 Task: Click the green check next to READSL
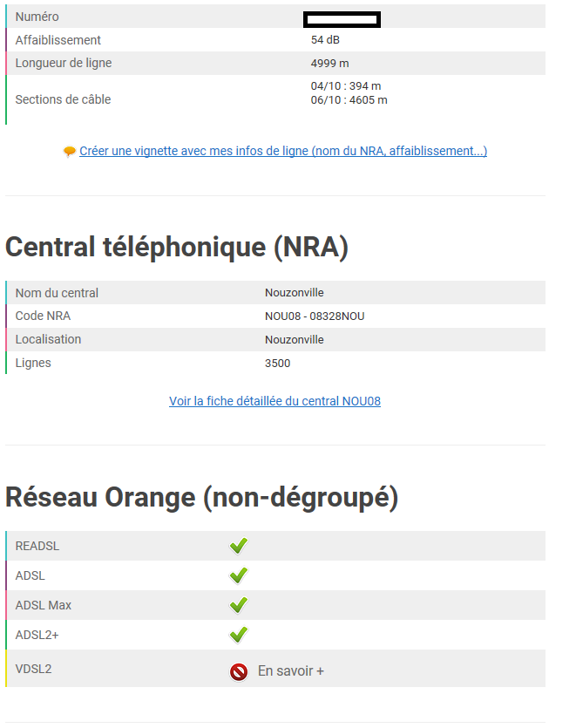click(x=238, y=546)
